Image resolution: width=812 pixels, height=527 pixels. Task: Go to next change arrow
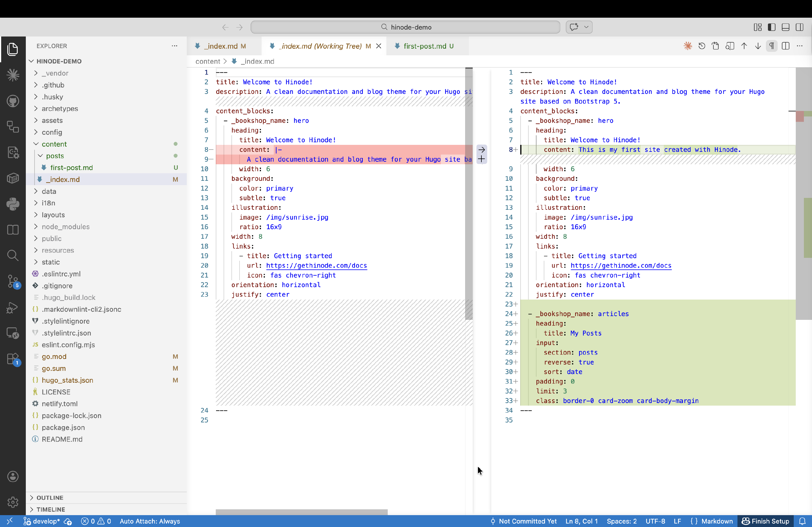tap(758, 46)
